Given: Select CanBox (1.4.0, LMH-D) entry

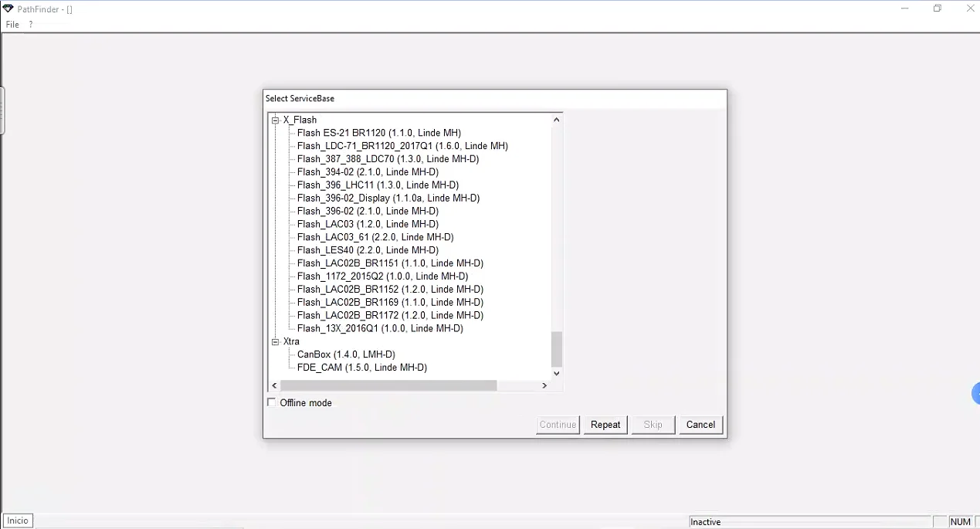Looking at the screenshot, I should pyautogui.click(x=346, y=354).
